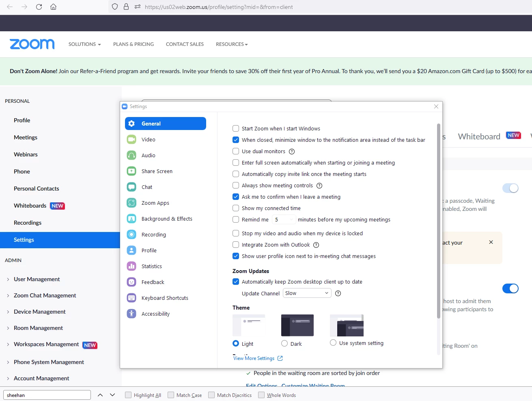The height and width of the screenshot is (401, 532).
Task: Select the Dark theme thumbnail
Action: 297,325
